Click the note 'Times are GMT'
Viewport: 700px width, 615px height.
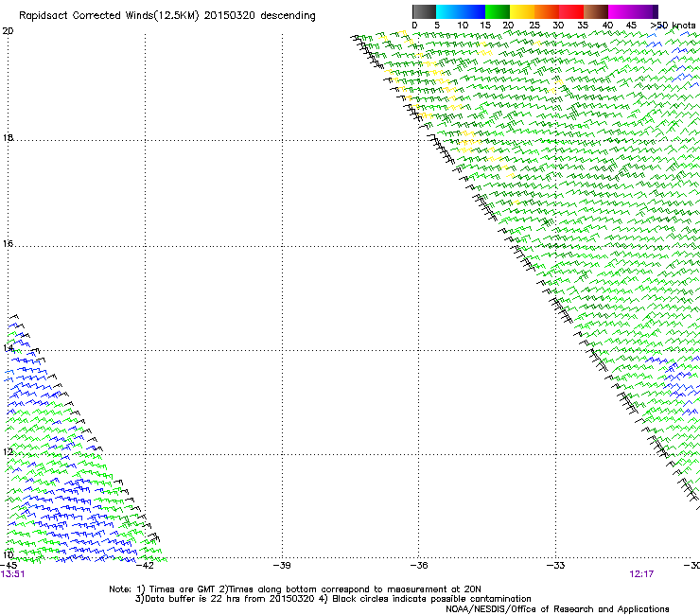tap(183, 589)
